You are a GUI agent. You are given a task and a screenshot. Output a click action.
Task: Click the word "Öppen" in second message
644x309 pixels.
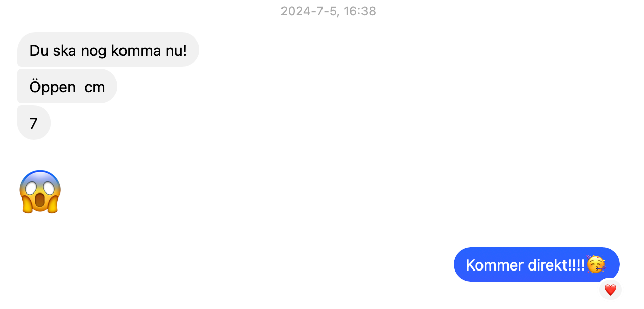coord(53,87)
